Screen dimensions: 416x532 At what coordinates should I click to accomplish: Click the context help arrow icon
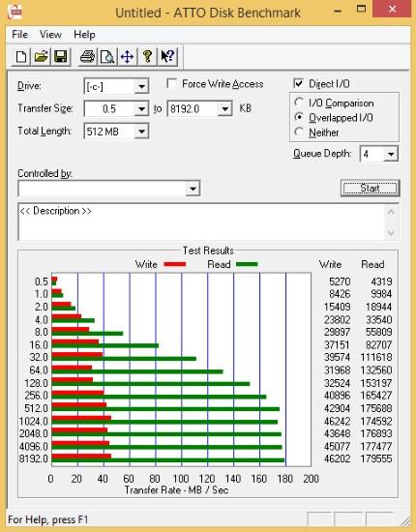167,56
